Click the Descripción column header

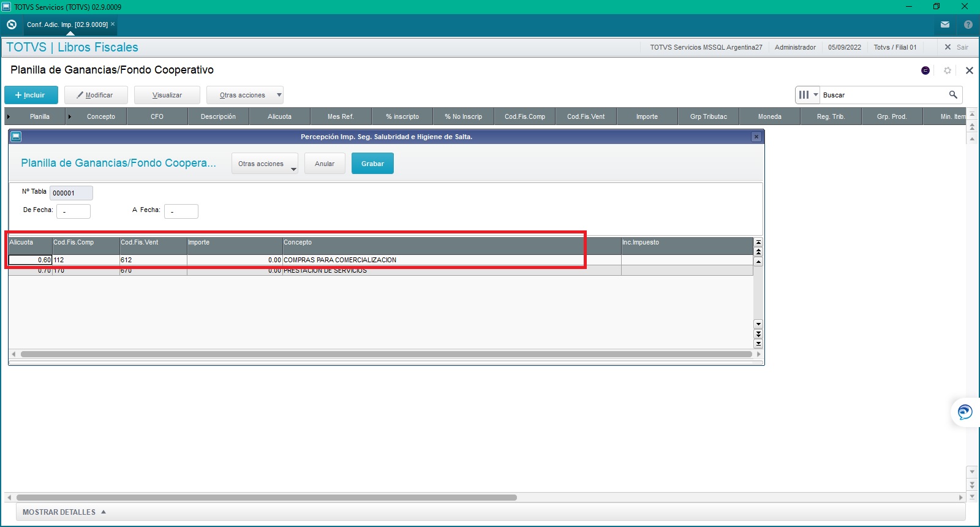pyautogui.click(x=219, y=116)
